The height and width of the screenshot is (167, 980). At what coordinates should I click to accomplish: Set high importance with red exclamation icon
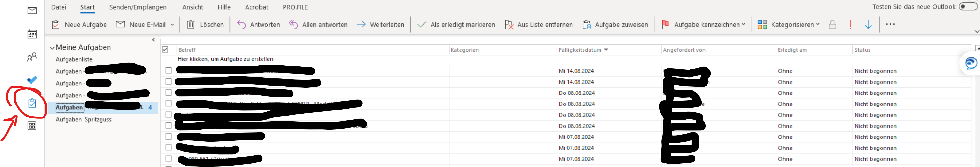(x=850, y=25)
